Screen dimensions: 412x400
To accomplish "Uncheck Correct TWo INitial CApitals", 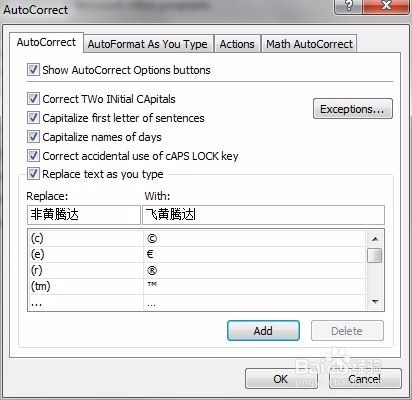I will coord(33,99).
